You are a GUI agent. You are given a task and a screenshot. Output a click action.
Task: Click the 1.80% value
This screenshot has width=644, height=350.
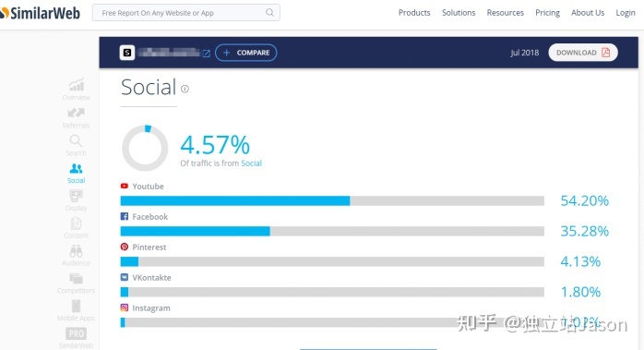coord(580,292)
